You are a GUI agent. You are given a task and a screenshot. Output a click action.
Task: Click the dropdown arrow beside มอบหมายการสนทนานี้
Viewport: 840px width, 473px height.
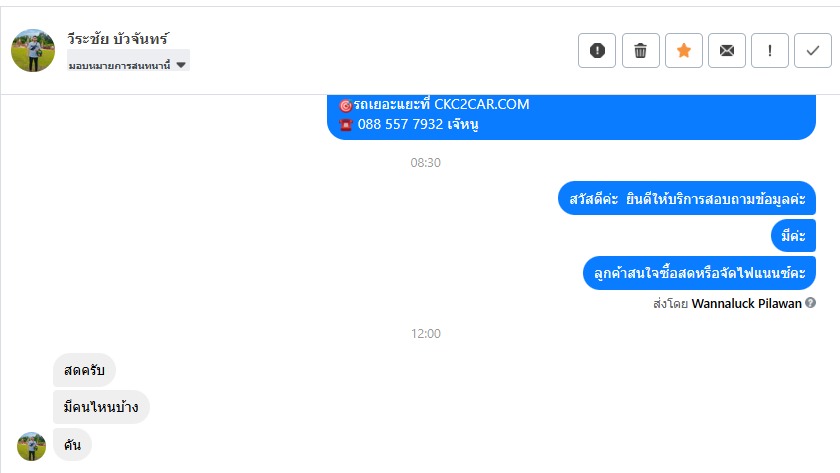pos(181,65)
